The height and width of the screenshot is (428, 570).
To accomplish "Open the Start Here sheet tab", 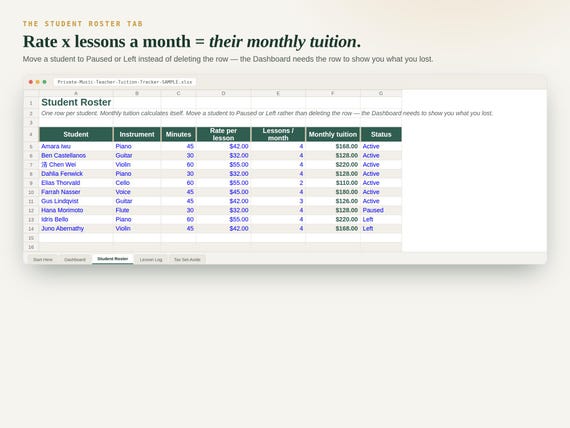I will 43,259.
